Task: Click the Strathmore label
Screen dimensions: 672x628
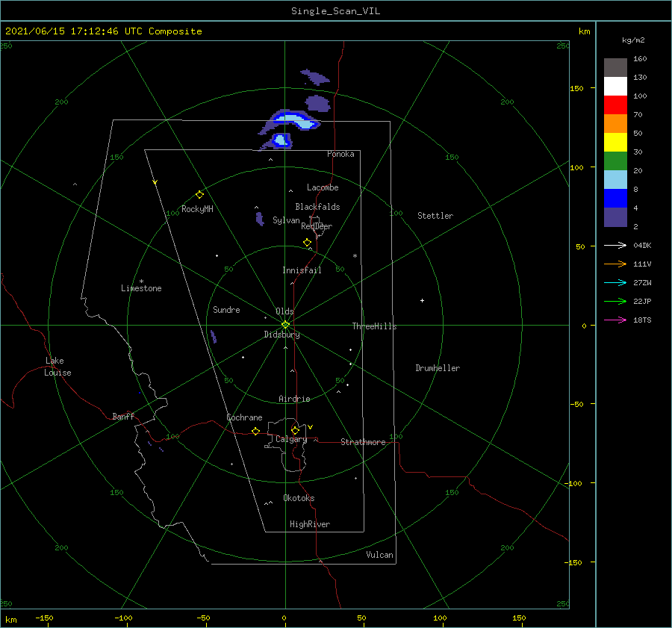Action: pyautogui.click(x=363, y=442)
